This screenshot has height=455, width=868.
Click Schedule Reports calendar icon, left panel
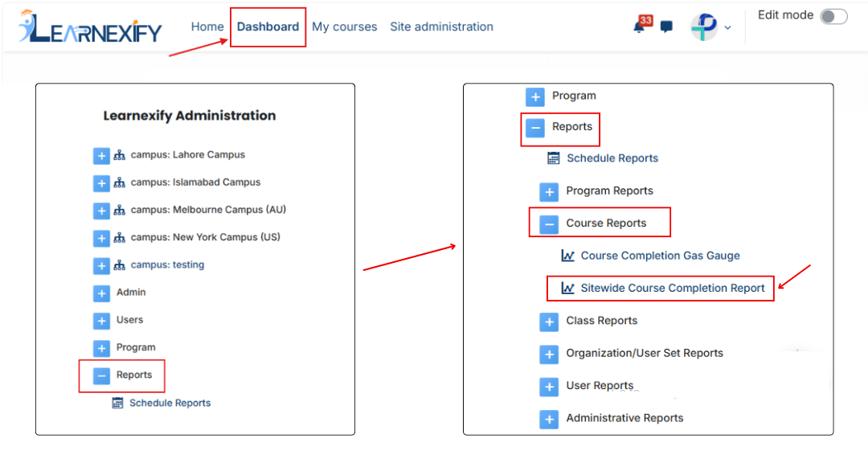pyautogui.click(x=117, y=403)
